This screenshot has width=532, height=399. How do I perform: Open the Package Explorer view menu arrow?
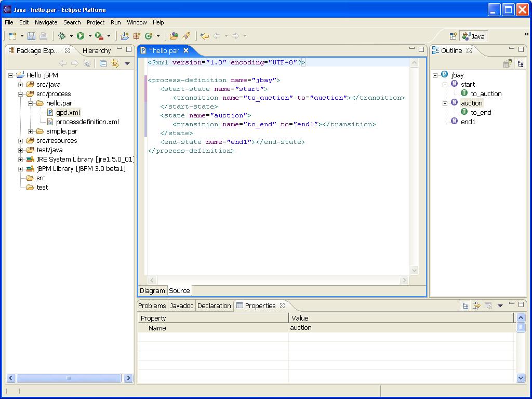(x=127, y=63)
